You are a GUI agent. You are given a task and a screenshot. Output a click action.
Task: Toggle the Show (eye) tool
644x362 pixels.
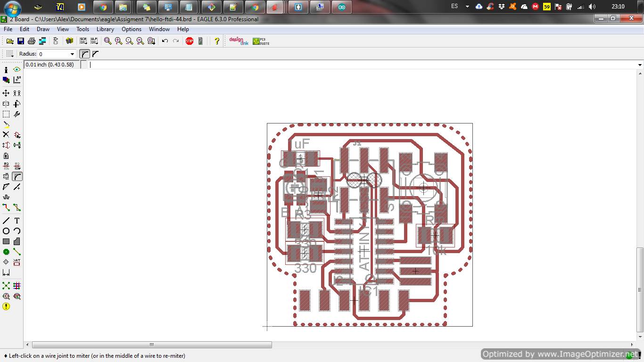click(17, 70)
